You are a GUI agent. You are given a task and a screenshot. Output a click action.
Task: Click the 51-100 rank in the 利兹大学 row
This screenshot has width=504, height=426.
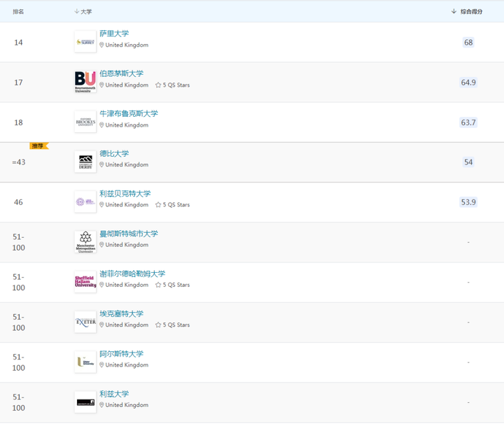point(18,402)
